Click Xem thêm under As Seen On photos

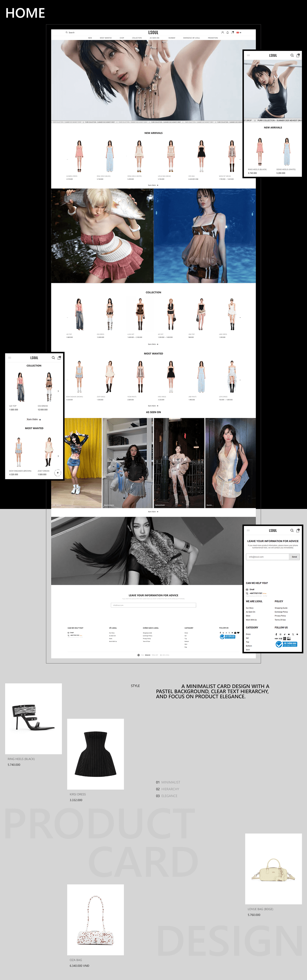click(153, 512)
